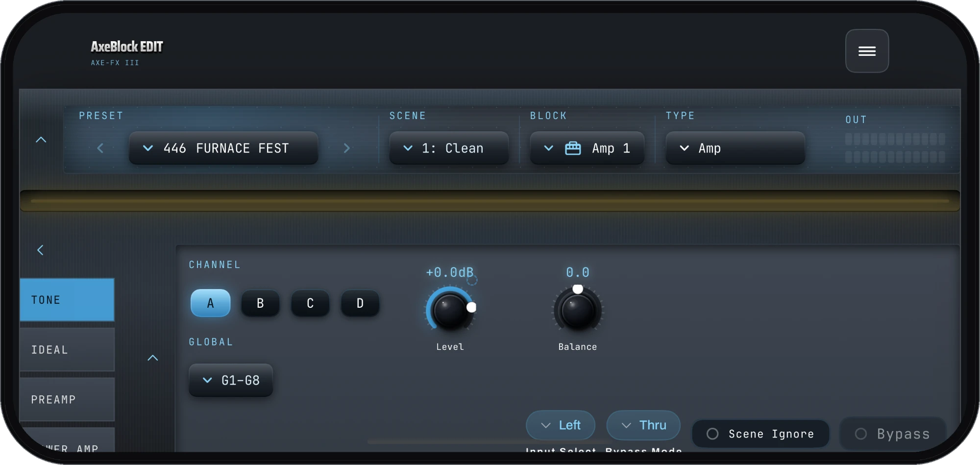Switch to the IDEAL tab
980x465 pixels.
pos(67,350)
